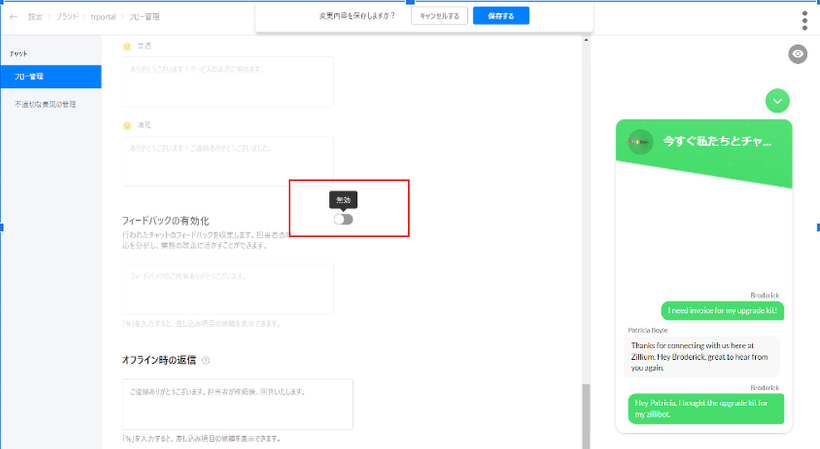The image size is (820, 449).
Task: Go to 設定 in the breadcrumb
Action: pos(35,17)
